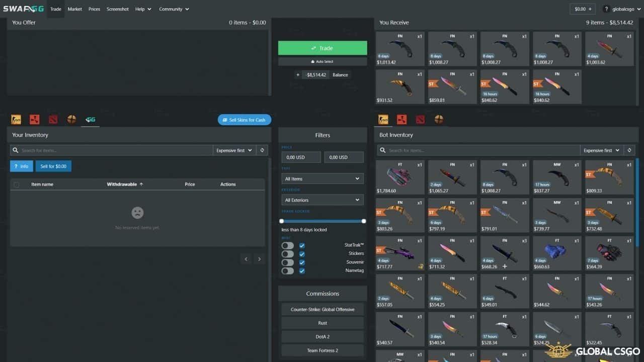This screenshot has width=644, height=362.
Task: Click the magnifier icon in Your Inventory search
Action: (x=16, y=150)
